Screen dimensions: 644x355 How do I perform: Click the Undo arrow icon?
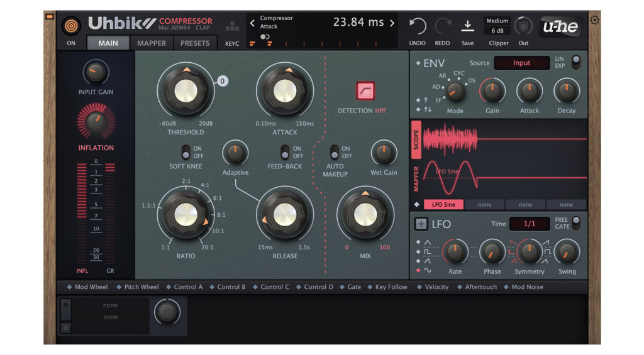418,26
